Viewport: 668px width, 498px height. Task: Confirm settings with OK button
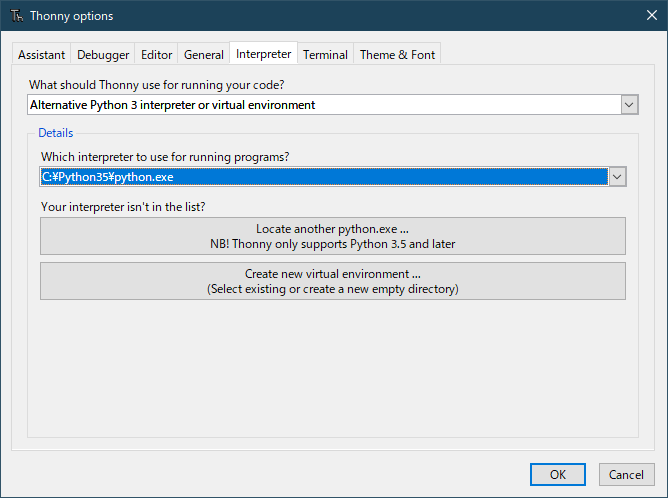[558, 474]
